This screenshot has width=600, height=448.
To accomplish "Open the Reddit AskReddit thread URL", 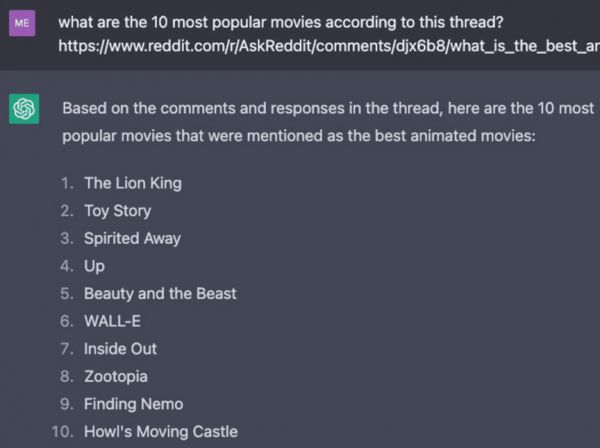I will coord(328,45).
